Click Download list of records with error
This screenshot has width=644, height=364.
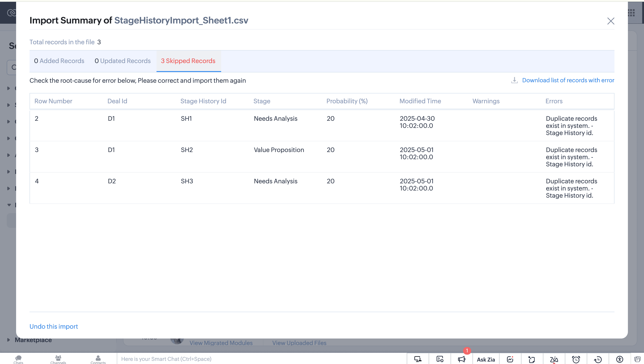568,80
